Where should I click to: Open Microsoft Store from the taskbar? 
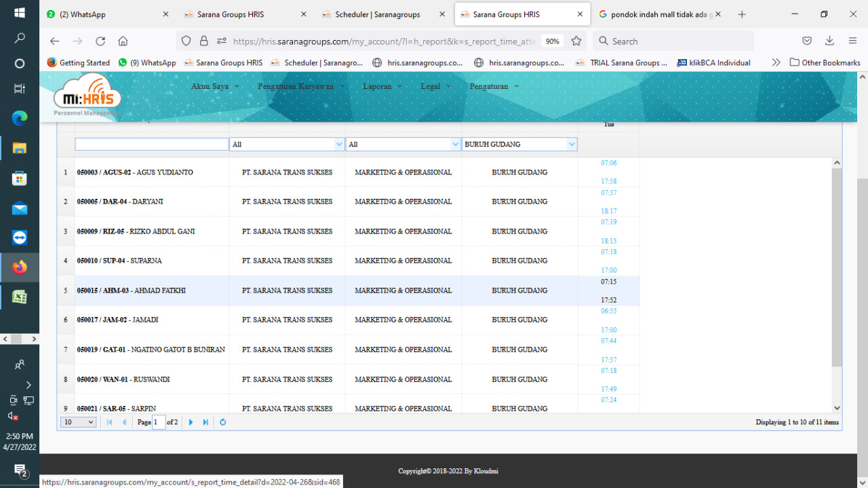(x=20, y=179)
